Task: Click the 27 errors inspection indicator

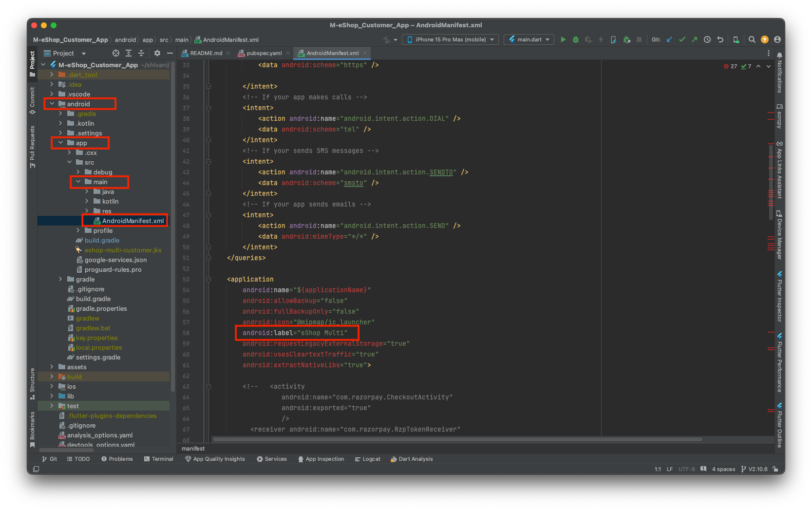Action: (730, 66)
